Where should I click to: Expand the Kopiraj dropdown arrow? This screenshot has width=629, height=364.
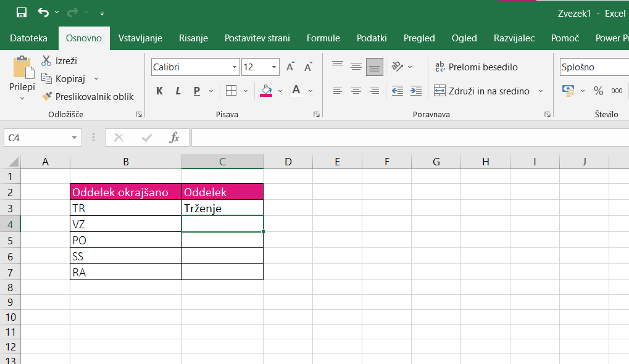96,78
